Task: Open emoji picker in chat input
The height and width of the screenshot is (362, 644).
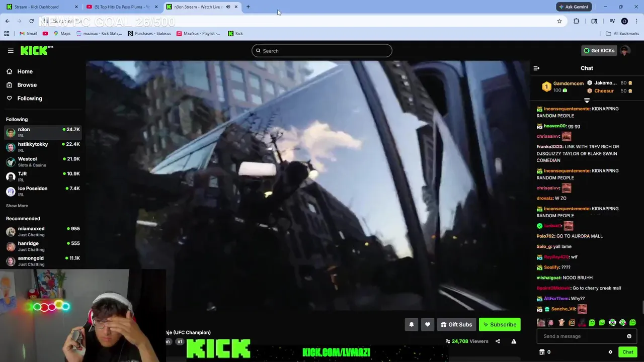Action: (629, 336)
